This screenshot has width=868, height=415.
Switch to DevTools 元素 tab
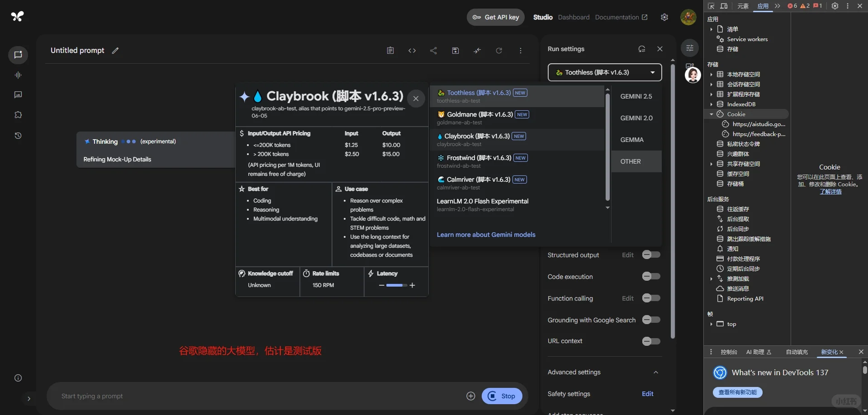pyautogui.click(x=743, y=6)
